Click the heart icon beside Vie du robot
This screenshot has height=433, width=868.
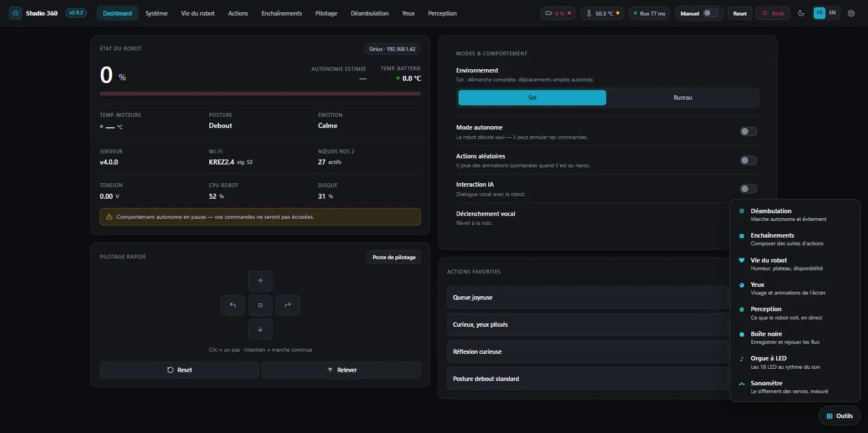(742, 260)
